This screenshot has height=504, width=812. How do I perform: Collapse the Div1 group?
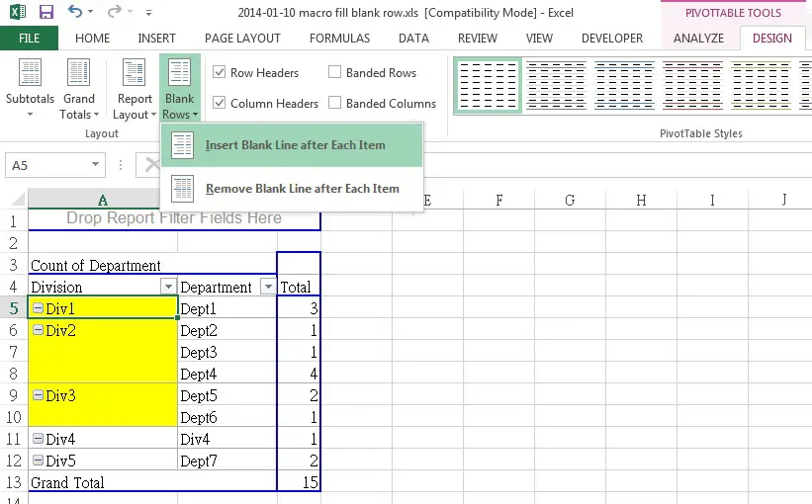38,308
